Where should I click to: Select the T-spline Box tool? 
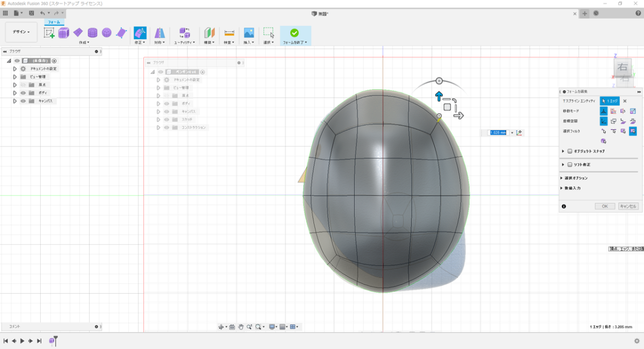(x=64, y=33)
